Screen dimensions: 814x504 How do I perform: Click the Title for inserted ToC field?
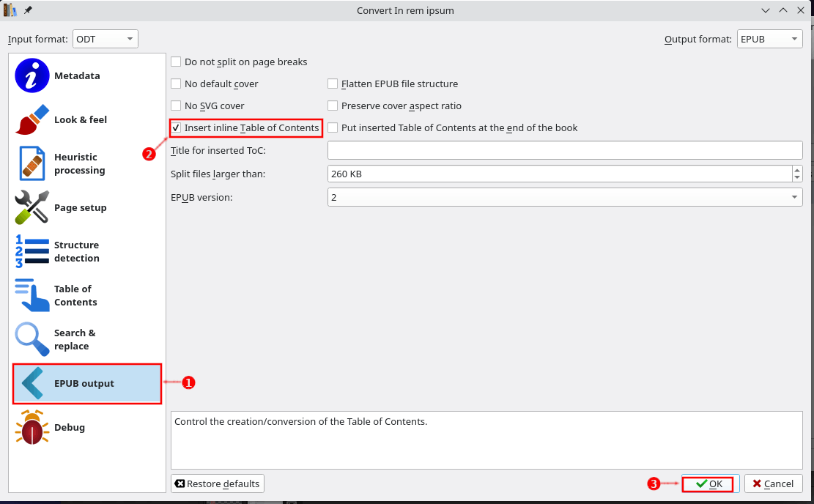[x=564, y=151]
